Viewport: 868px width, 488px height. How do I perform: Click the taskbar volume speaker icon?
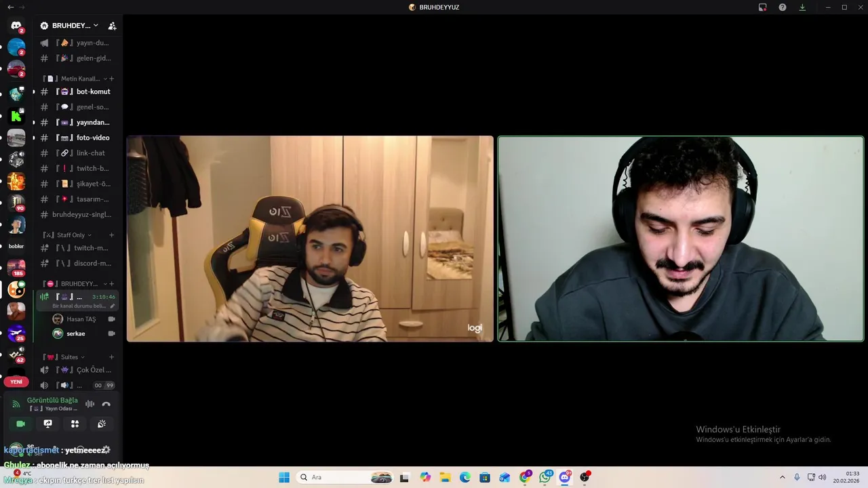(823, 477)
